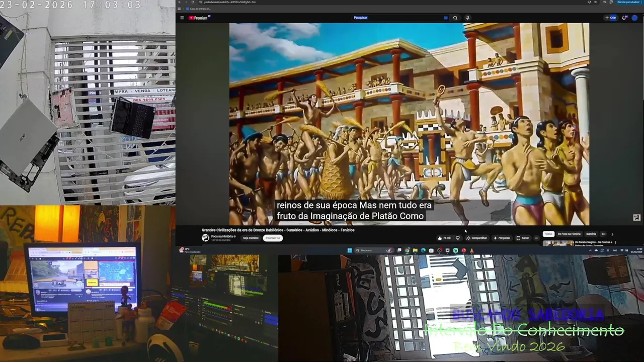Click Salvar to save the video

click(x=523, y=238)
